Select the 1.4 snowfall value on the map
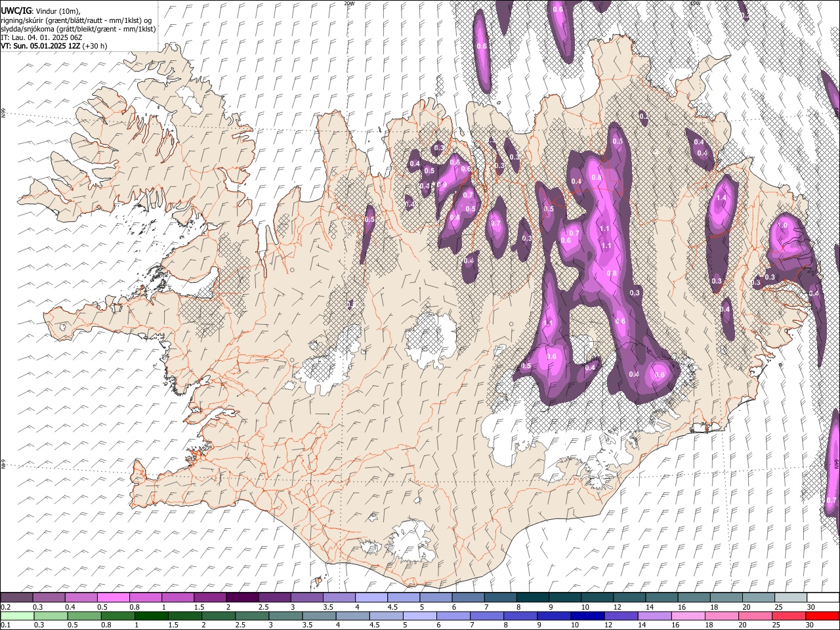Screen dimensions: 840x630 (722, 198)
